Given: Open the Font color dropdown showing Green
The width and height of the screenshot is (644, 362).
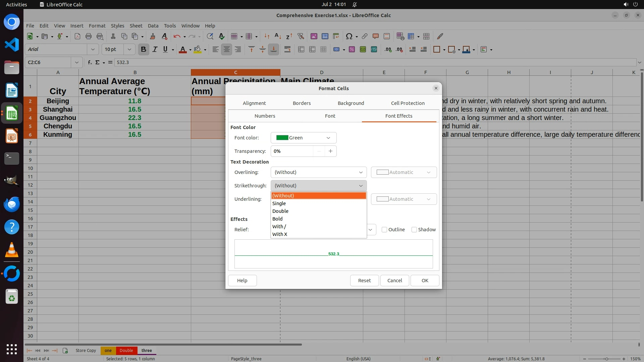Looking at the screenshot, I should [303, 138].
